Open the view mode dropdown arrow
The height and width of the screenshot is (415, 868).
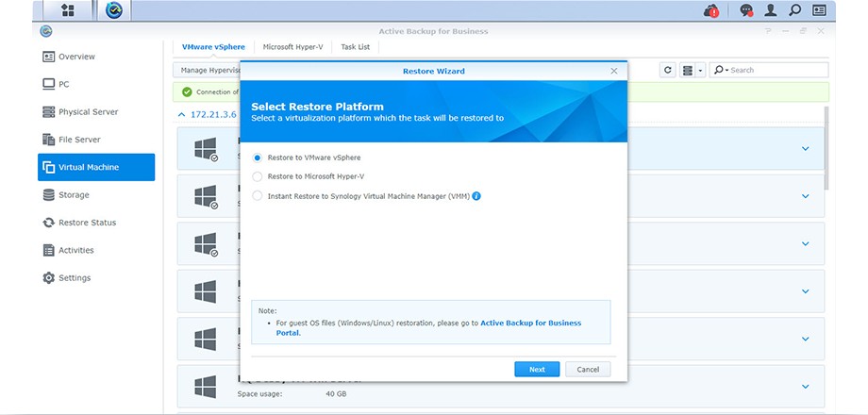click(700, 71)
